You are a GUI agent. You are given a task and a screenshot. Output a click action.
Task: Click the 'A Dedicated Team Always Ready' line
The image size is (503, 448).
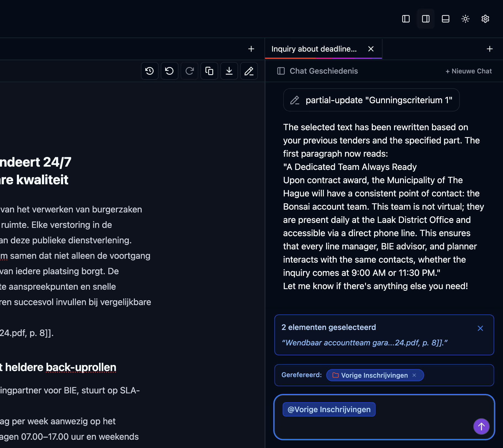click(x=350, y=167)
